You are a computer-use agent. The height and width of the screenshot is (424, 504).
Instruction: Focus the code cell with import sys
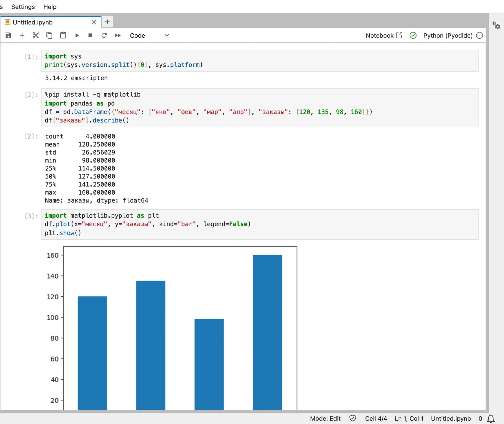tap(260, 61)
